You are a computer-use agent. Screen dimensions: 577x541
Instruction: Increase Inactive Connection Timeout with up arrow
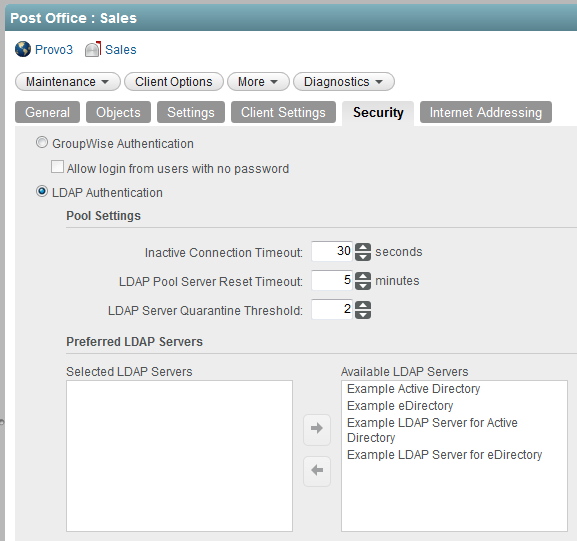[x=363, y=248]
